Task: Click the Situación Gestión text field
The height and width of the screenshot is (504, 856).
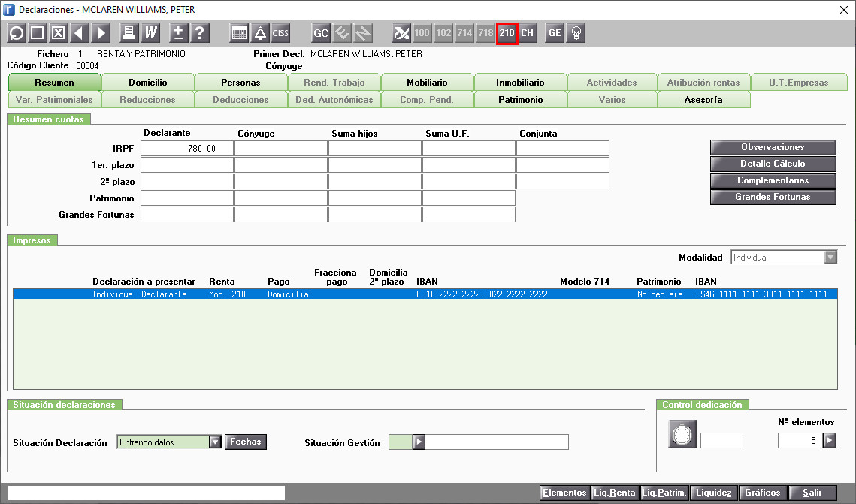Action: click(x=497, y=442)
